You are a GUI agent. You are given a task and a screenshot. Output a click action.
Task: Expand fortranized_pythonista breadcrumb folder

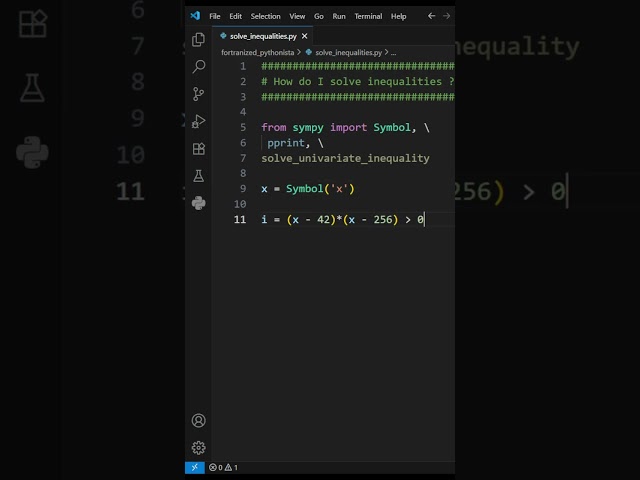click(x=258, y=53)
